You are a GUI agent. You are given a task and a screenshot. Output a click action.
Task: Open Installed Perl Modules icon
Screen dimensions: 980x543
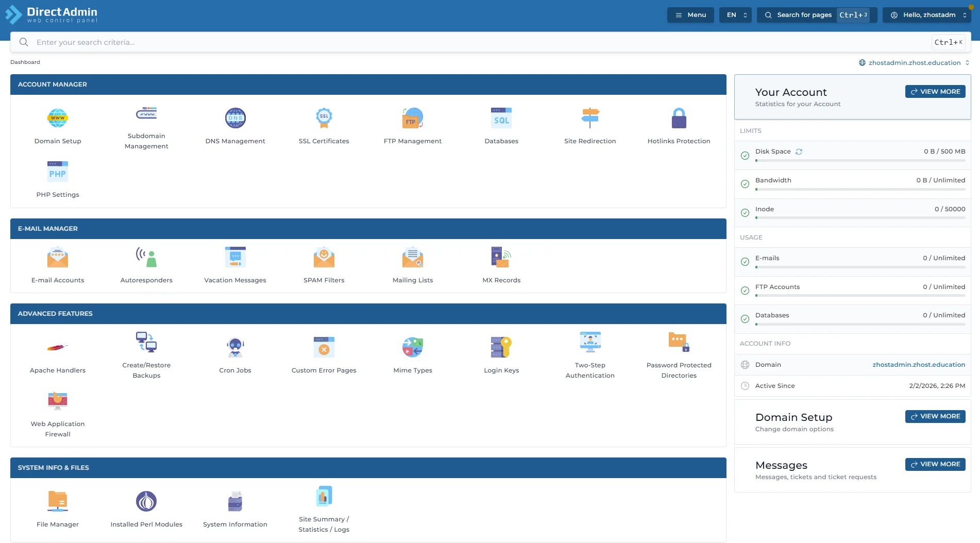pyautogui.click(x=146, y=501)
